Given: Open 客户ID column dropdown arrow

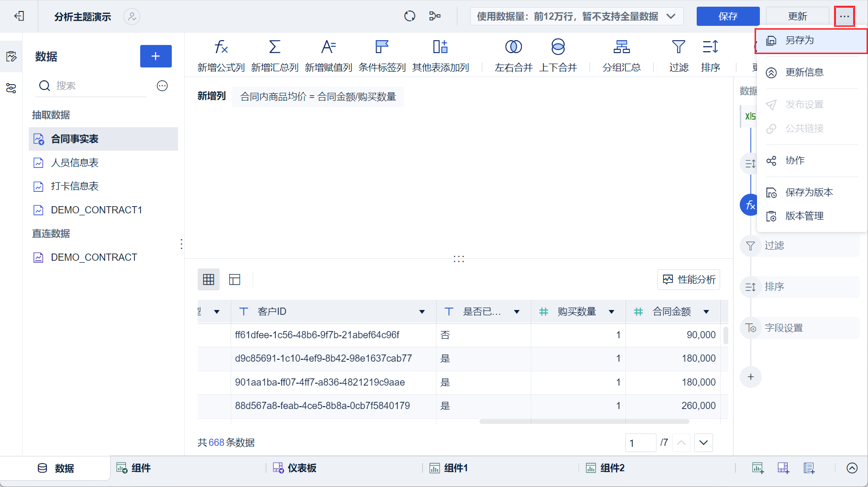Looking at the screenshot, I should coord(422,312).
